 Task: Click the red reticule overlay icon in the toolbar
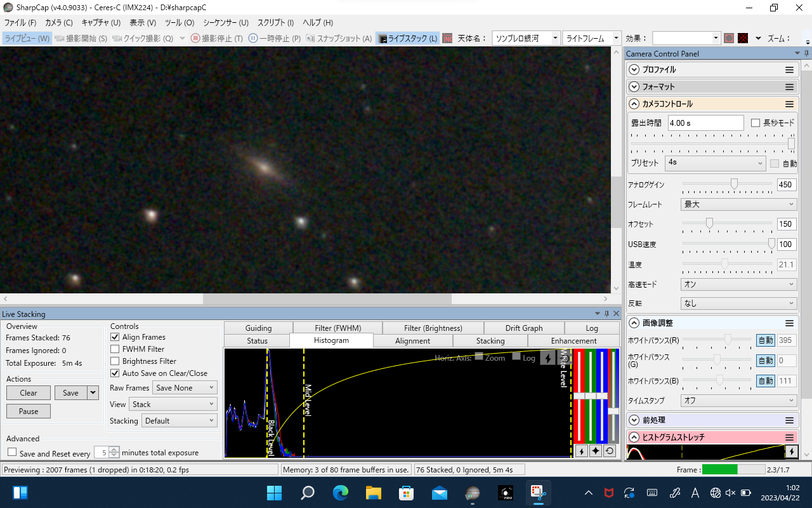729,38
